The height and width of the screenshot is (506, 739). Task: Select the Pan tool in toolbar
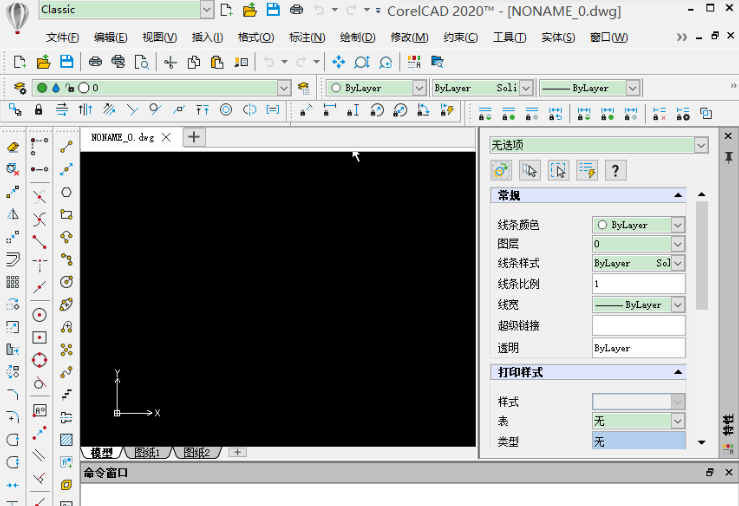(338, 62)
